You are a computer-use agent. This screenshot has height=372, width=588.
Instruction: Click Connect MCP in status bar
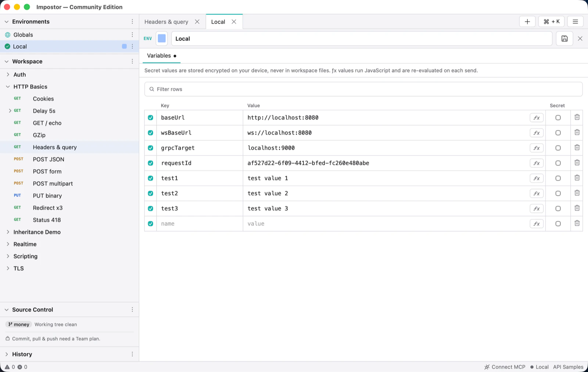[505, 367]
